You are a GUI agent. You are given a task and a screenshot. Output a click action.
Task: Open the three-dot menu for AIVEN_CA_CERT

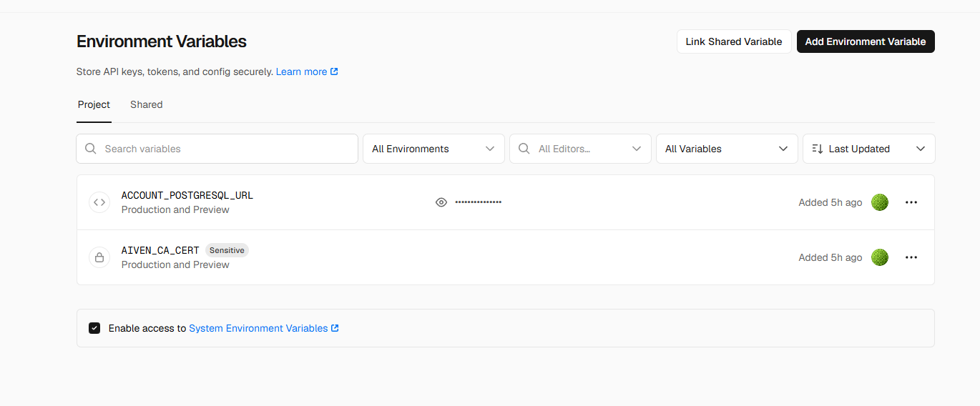[911, 257]
